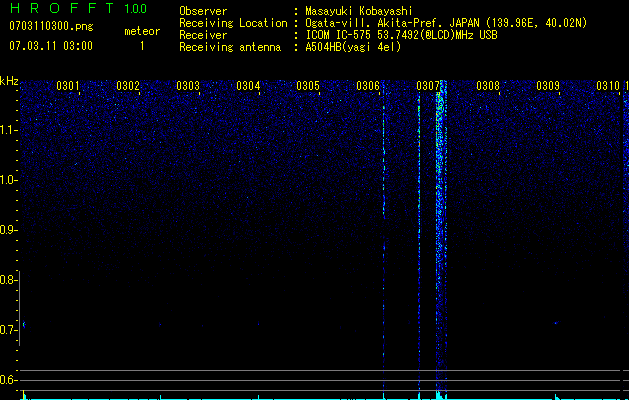Viewport: 629px width, 400px height.
Task: Click the 'meteor' count label
Action: coord(142,31)
